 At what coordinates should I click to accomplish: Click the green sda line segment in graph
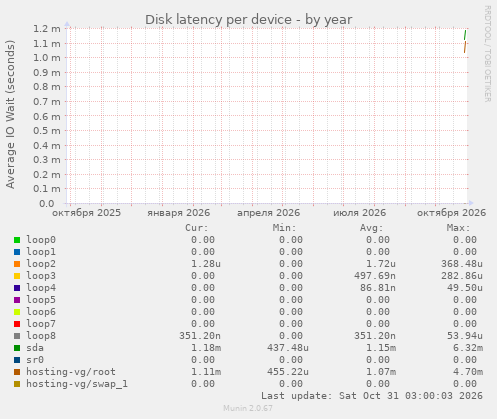coord(465,35)
